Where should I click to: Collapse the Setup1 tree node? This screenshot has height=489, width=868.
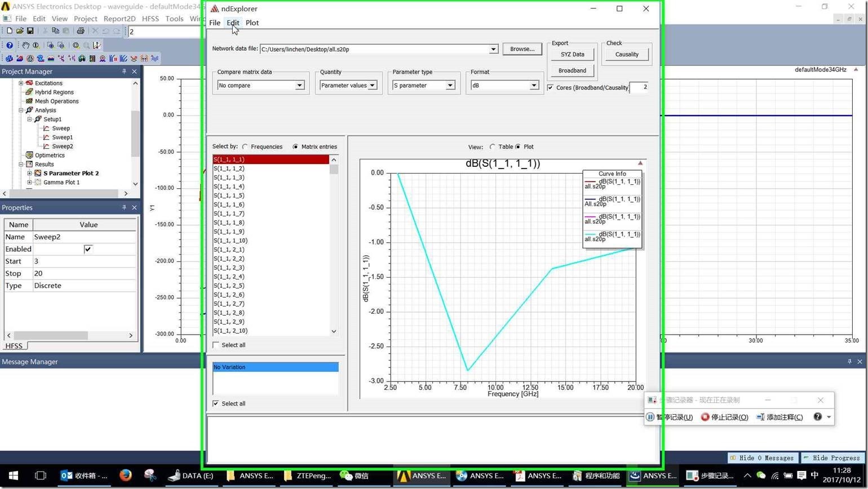pos(30,119)
